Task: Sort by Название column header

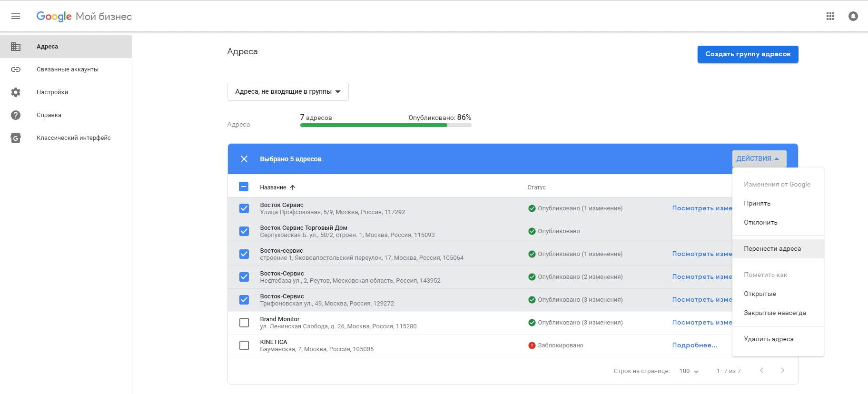Action: click(x=273, y=187)
